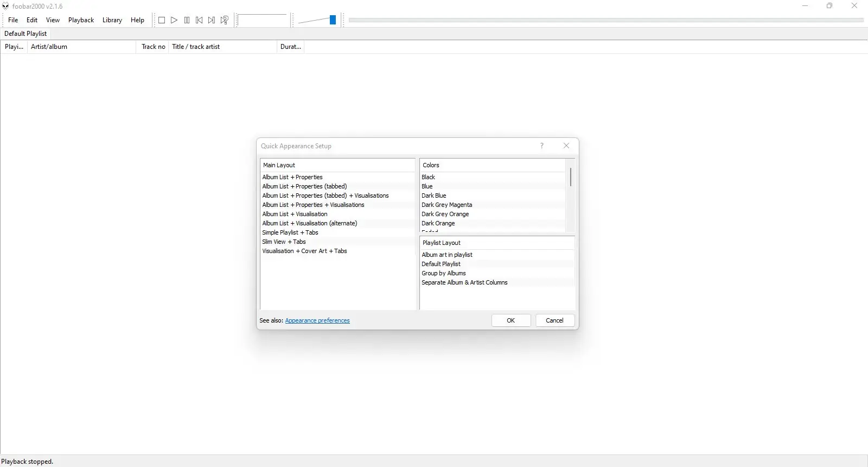This screenshot has height=467, width=868.
Task: Click the empty toolbar display field
Action: point(263,21)
